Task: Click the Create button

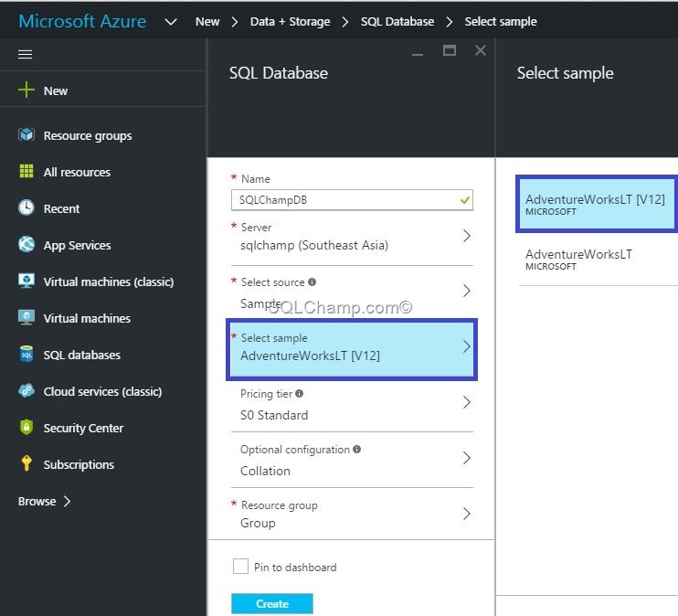Action: click(272, 603)
